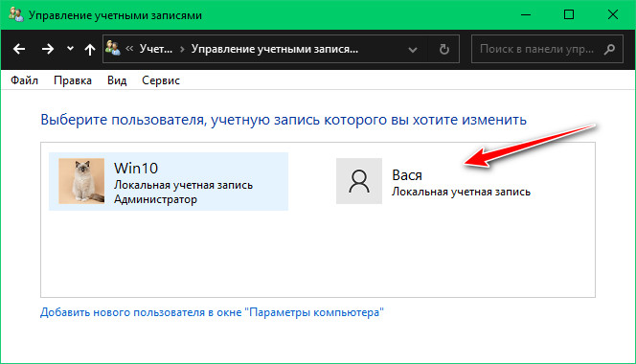Screen dimensions: 636x364
Task: Click the title bar user accounts icon
Action: 15,14
